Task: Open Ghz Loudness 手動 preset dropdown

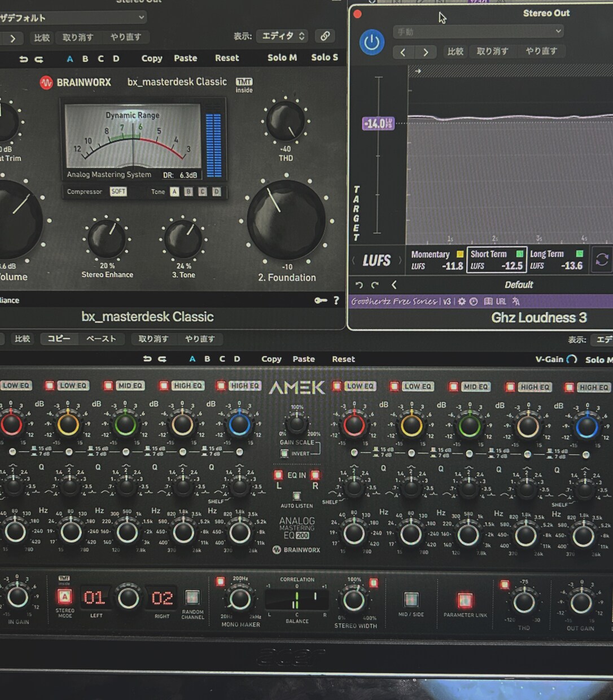Action: click(x=479, y=32)
